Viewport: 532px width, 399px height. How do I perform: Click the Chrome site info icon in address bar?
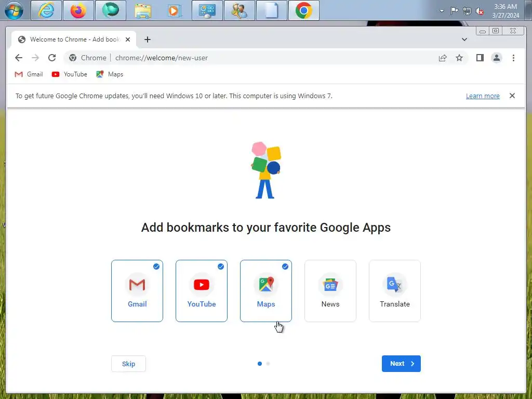73,58
